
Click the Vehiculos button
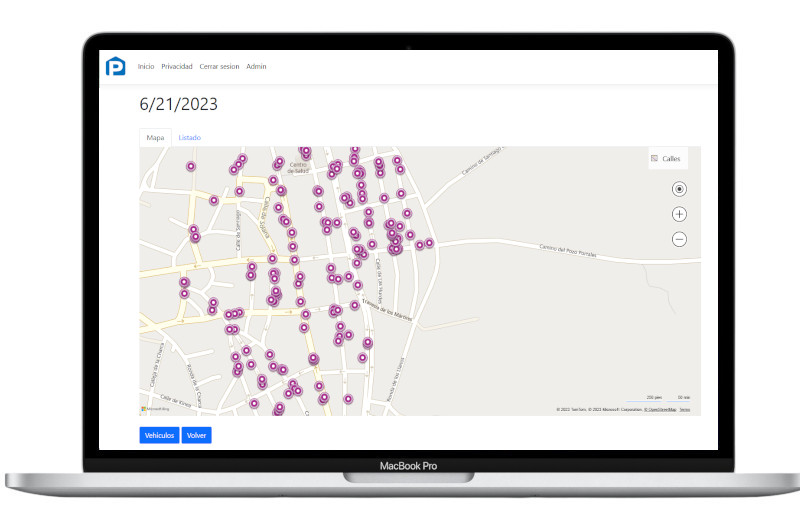tap(159, 435)
